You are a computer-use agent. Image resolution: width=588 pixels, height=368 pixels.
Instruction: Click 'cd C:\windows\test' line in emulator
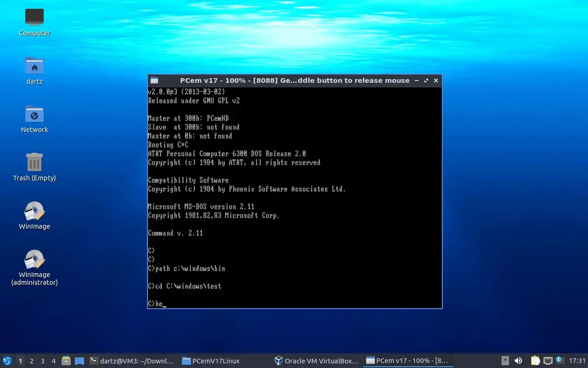(x=185, y=286)
